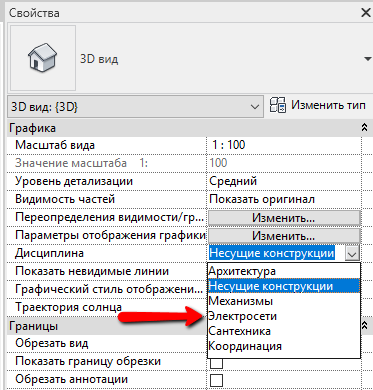Viewport: 373px width, 390px height.
Task: Collapse the Графика section
Action: [365, 127]
